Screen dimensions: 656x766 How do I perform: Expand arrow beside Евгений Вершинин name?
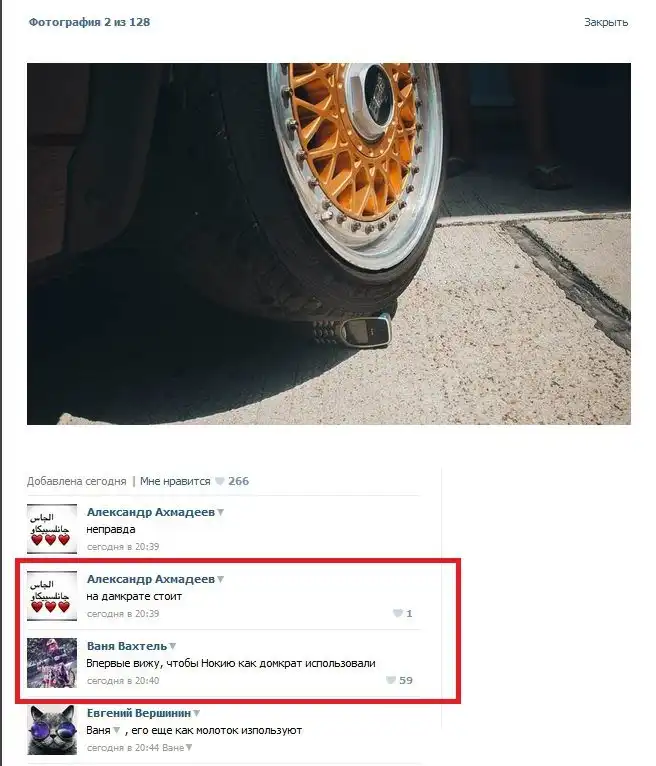[197, 713]
